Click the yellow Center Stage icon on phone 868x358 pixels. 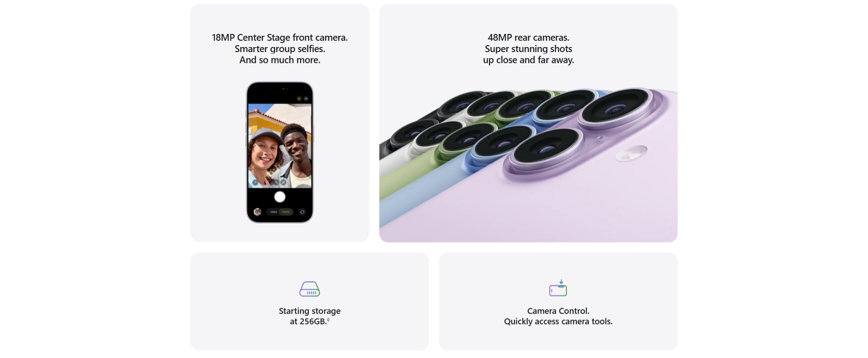(299, 98)
